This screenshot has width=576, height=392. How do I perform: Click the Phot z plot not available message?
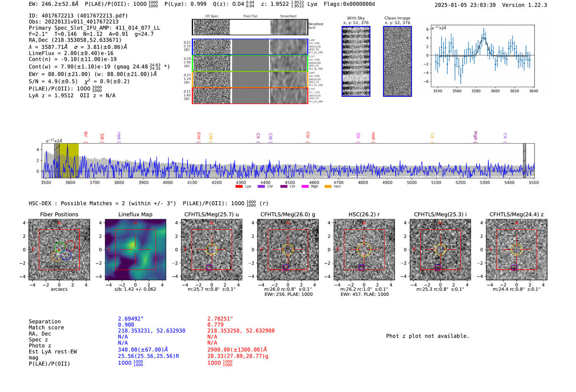point(427,336)
